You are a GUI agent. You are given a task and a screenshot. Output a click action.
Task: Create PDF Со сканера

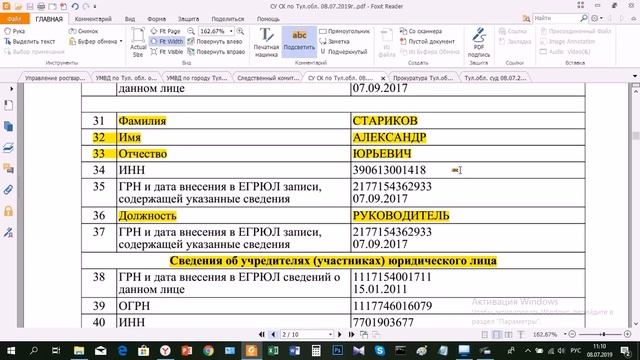[420, 31]
